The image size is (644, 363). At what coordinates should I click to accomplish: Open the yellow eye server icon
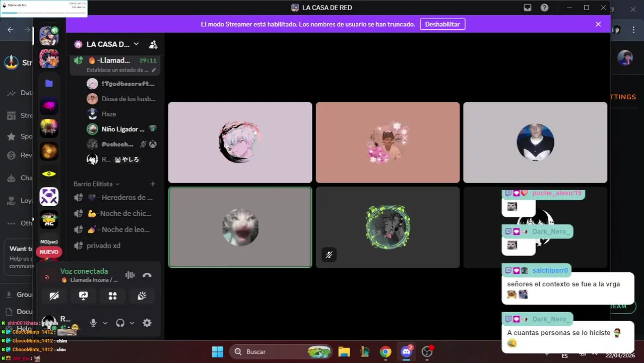tap(49, 174)
